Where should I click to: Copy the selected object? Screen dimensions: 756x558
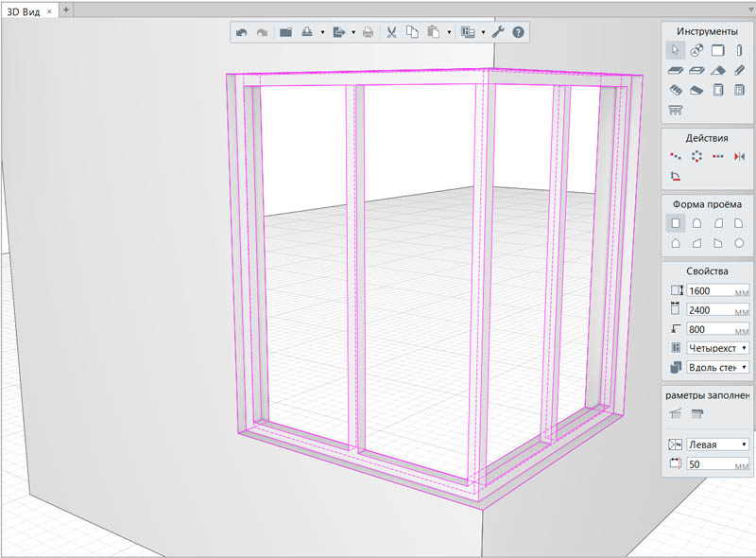click(x=412, y=32)
